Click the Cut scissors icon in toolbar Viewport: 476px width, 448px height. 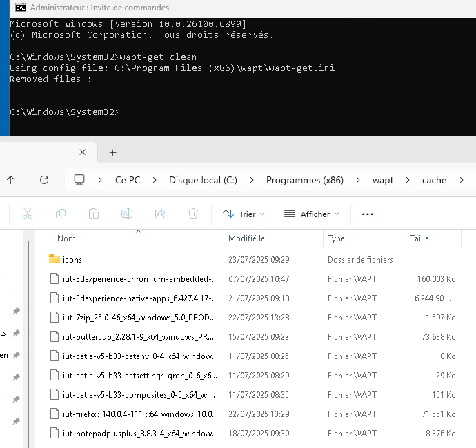28,214
